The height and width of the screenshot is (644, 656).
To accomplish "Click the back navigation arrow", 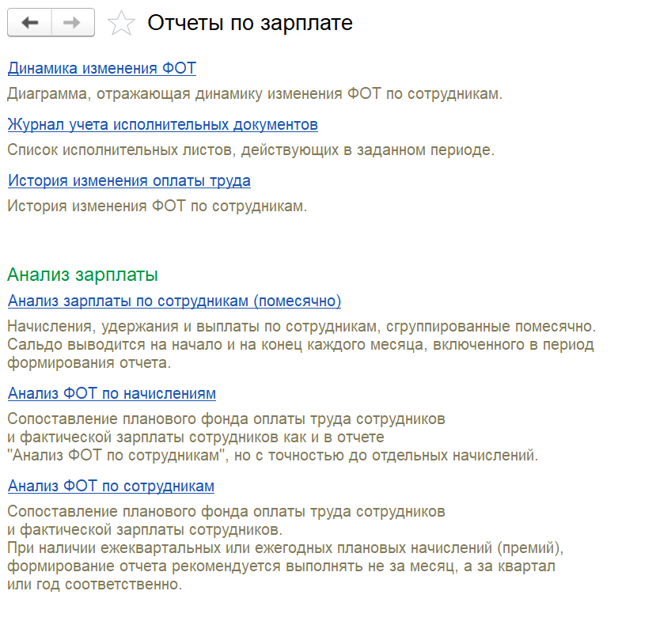I will pos(30,23).
